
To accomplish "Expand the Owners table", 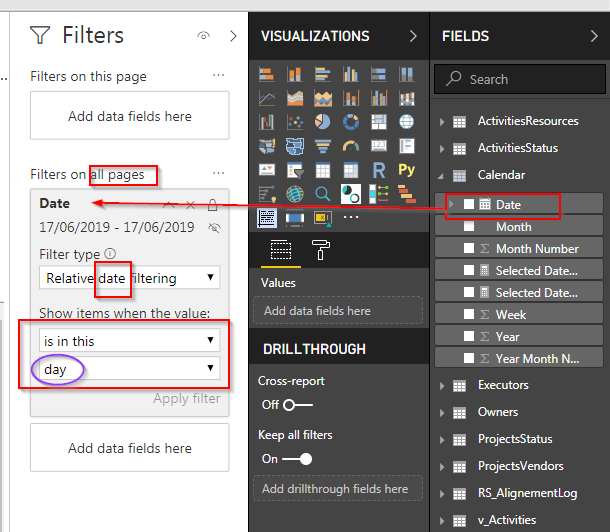I will [442, 413].
